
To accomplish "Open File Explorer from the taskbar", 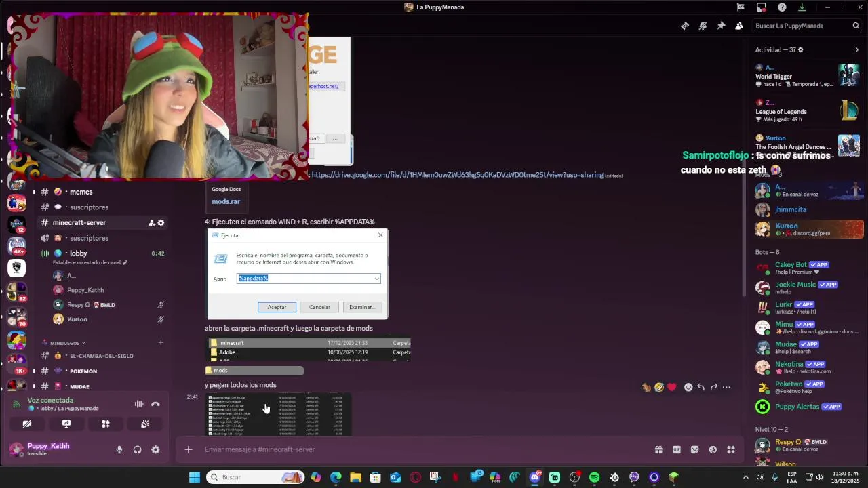I will click(355, 477).
